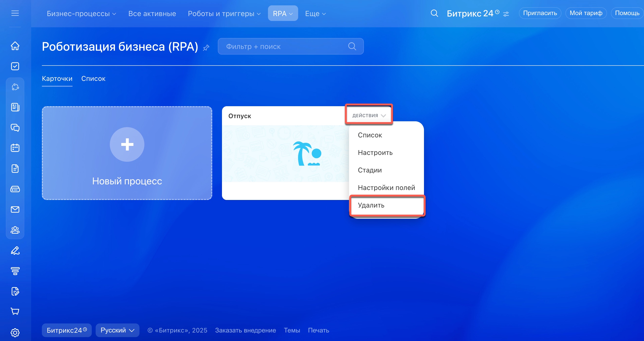The height and width of the screenshot is (341, 644).
Task: Follow the Заказать внедрение link
Action: (x=245, y=330)
